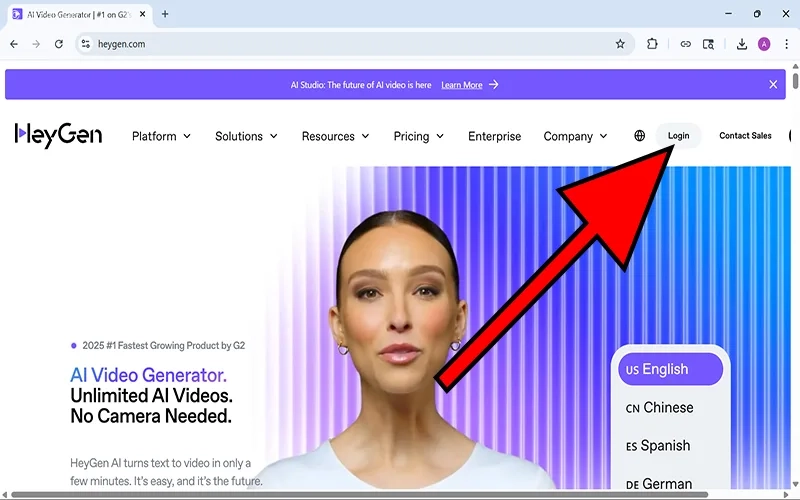Open the Chrome three-dot menu
Screen dimensions: 800x500
click(786, 44)
